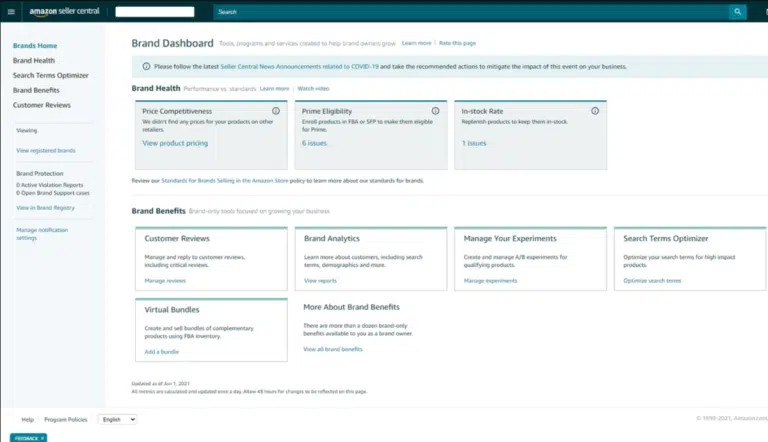Click the 'Virtual Bundles' card heading
Screen dimensions: 768x442
tap(172, 310)
